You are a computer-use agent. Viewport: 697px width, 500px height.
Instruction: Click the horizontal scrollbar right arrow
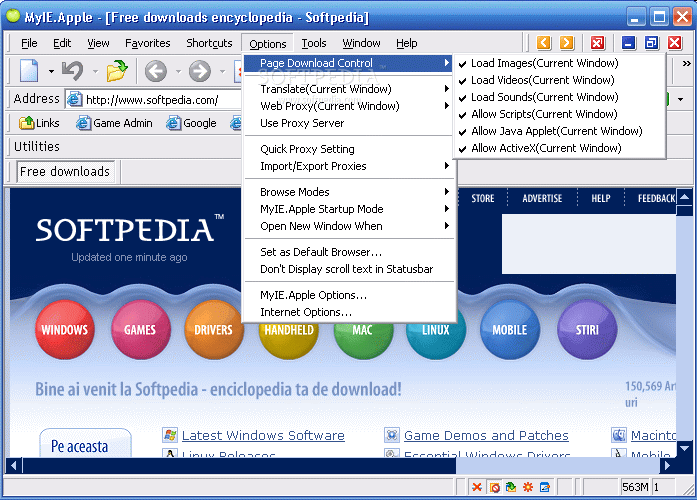point(667,465)
